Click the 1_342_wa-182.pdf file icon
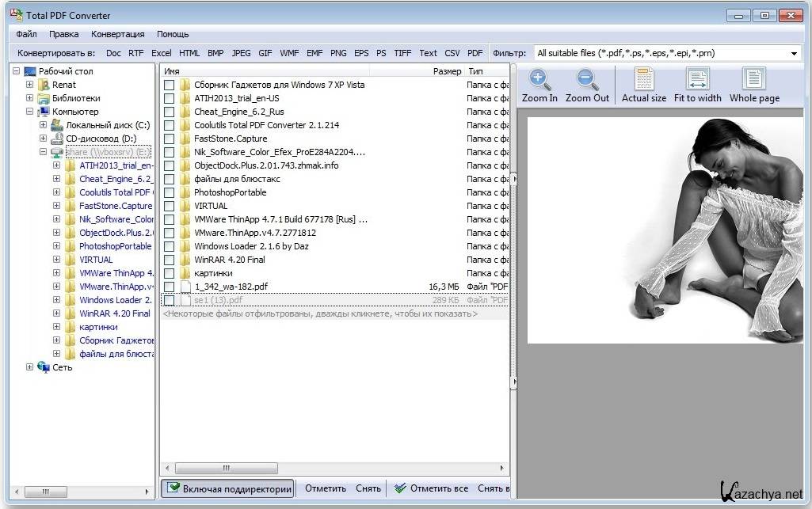 tap(185, 287)
